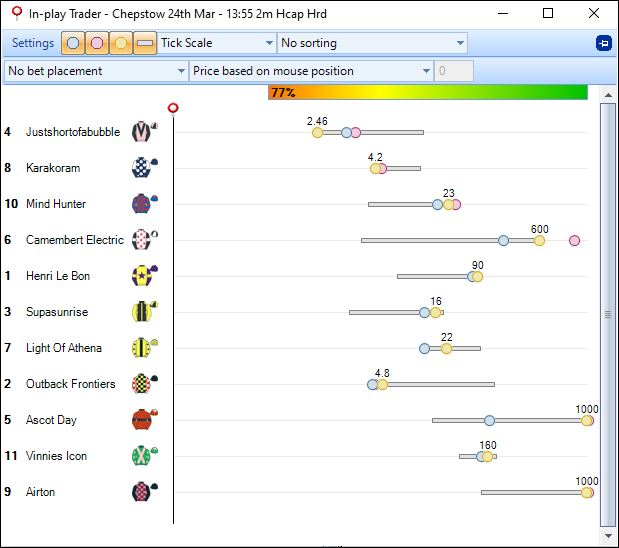The image size is (619, 548).
Task: Click the Justshortofabubble jockey silks icon
Action: [x=145, y=131]
